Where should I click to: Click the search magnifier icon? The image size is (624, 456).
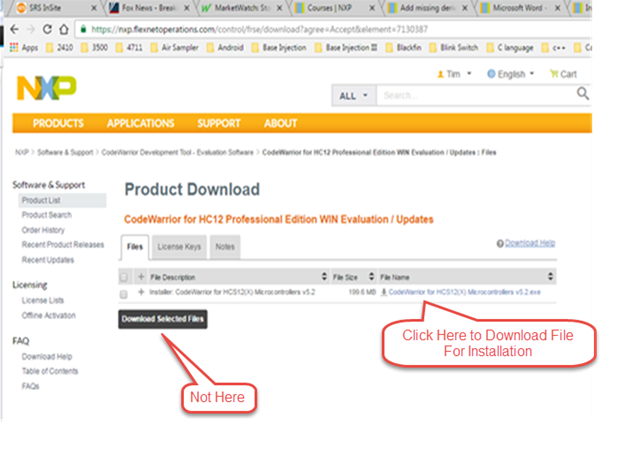click(x=583, y=94)
